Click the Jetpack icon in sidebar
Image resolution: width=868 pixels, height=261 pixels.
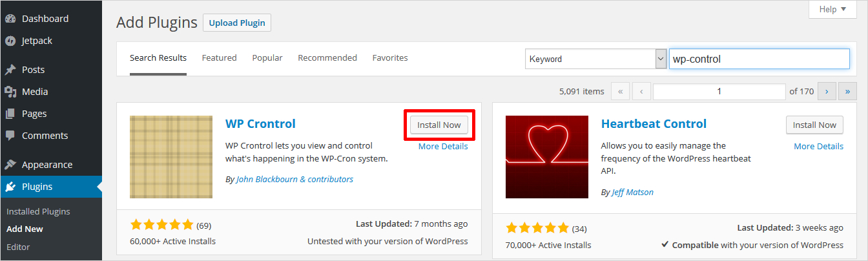click(x=10, y=41)
